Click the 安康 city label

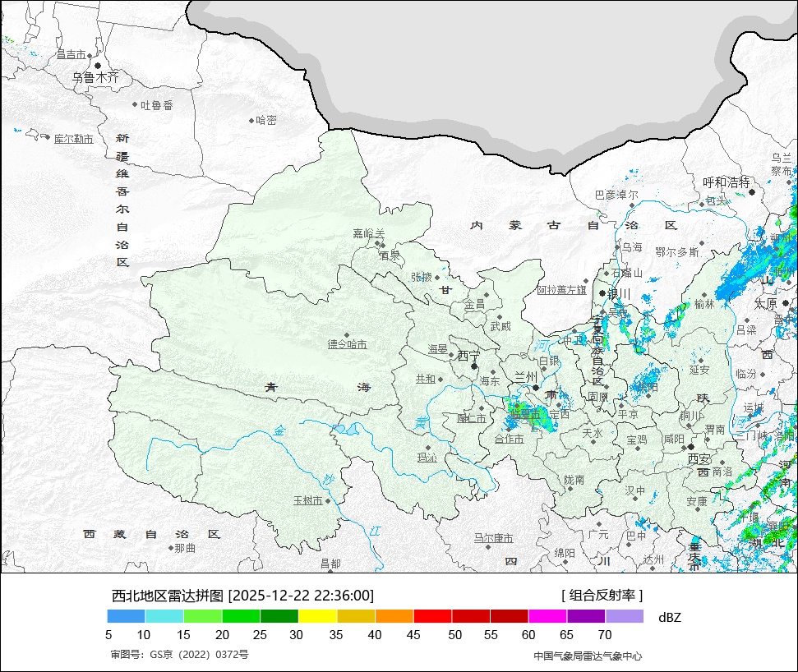[x=697, y=502]
